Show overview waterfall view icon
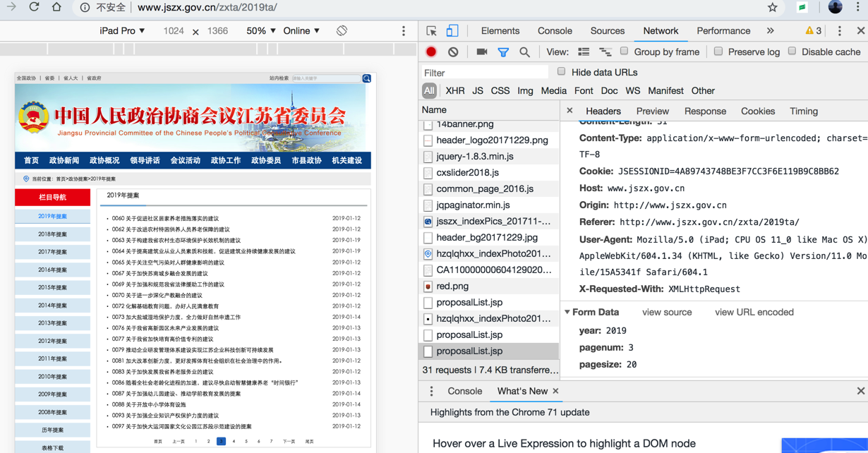This screenshot has width=868, height=453. (605, 52)
